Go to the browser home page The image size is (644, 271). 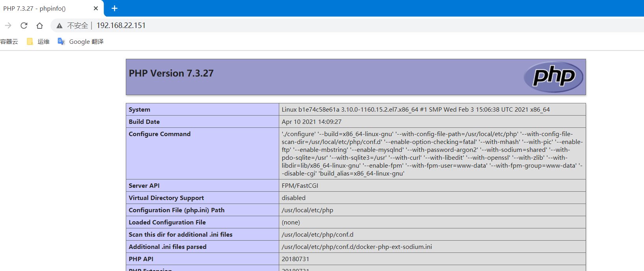pyautogui.click(x=39, y=25)
